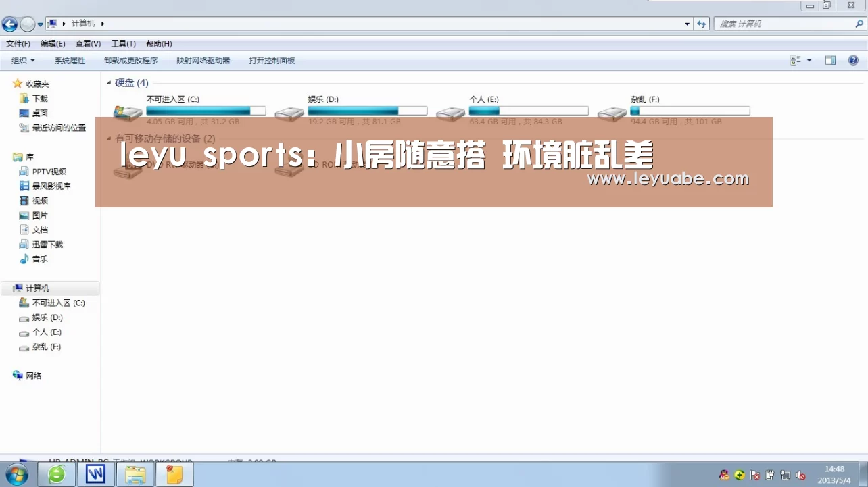Select 收藏夹 in navigation pane
Image resolution: width=868 pixels, height=487 pixels.
pyautogui.click(x=37, y=84)
